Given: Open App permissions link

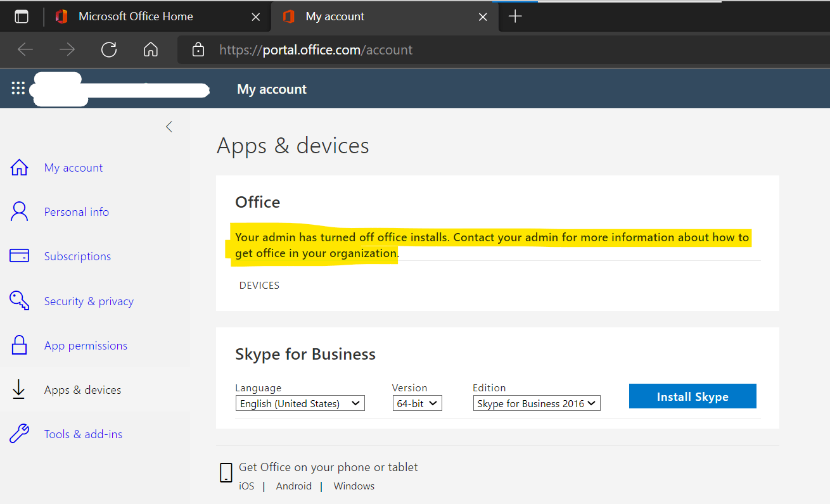Looking at the screenshot, I should [86, 346].
